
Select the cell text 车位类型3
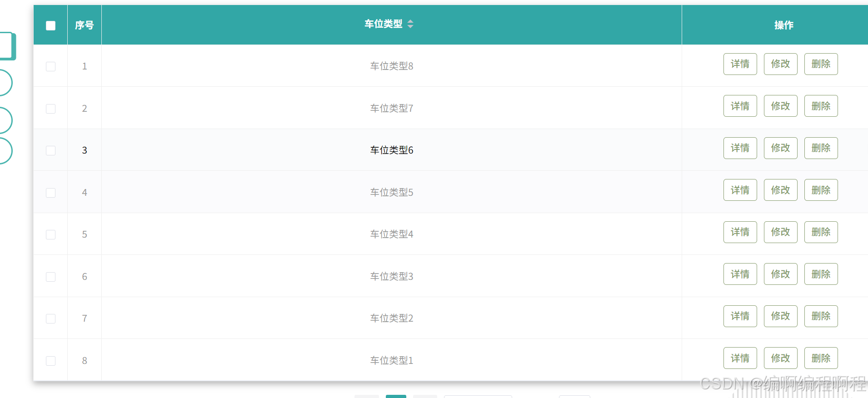(x=392, y=277)
